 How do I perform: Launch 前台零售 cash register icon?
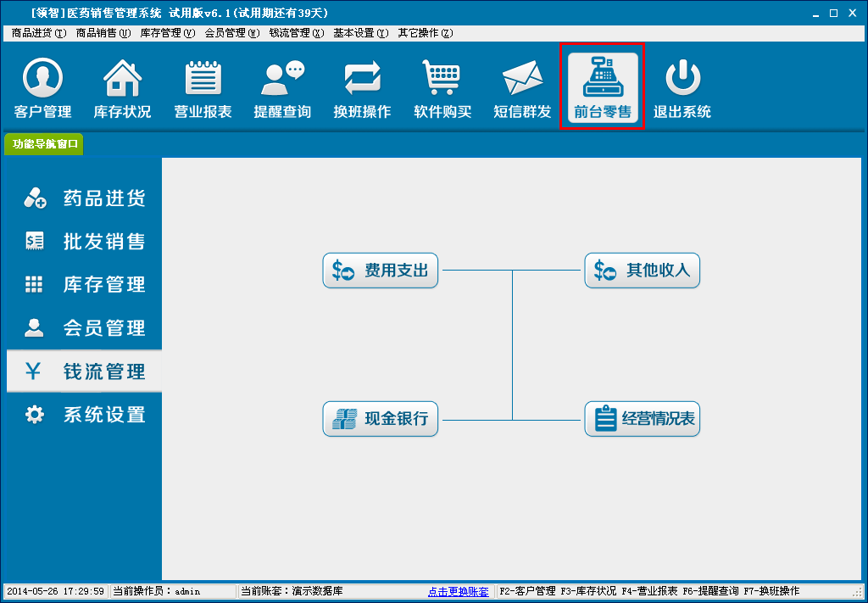click(x=602, y=88)
